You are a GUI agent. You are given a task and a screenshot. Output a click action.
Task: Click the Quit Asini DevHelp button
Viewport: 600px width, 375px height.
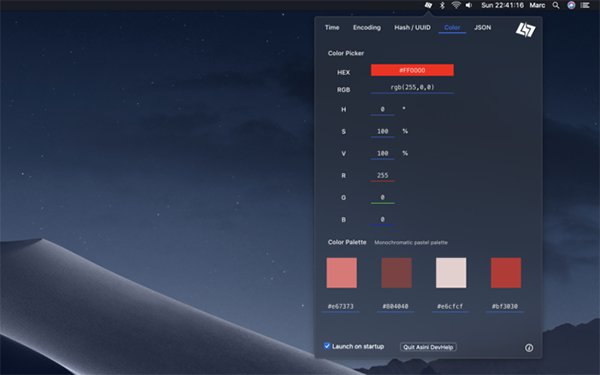point(428,347)
